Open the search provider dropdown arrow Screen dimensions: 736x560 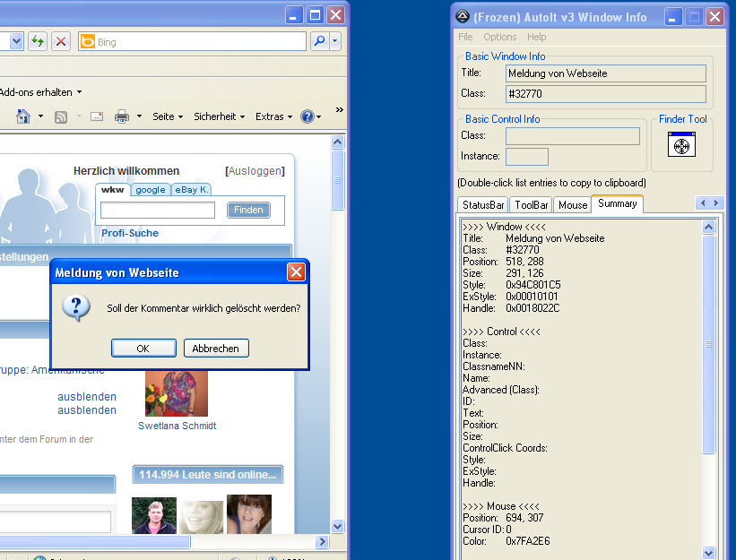coord(335,41)
